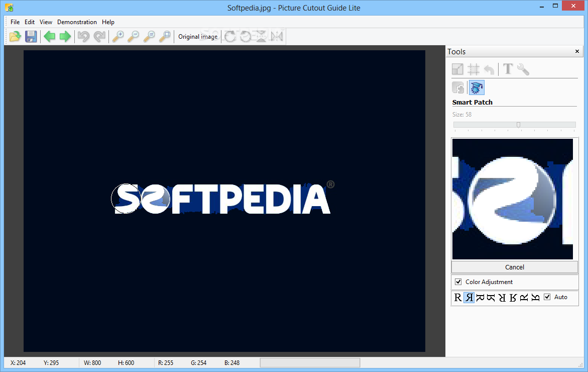The height and width of the screenshot is (372, 588).
Task: Click the "Smart Patch" heading
Action: (x=472, y=102)
